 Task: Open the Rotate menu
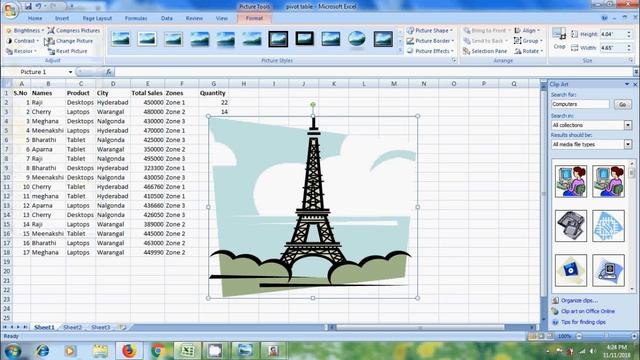pyautogui.click(x=529, y=51)
